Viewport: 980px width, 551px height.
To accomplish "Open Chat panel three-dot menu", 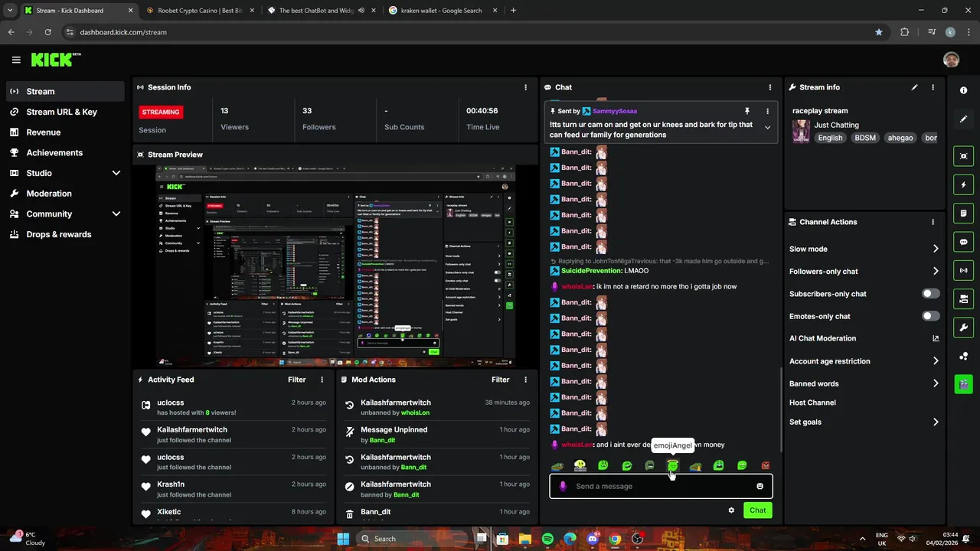I will [770, 87].
